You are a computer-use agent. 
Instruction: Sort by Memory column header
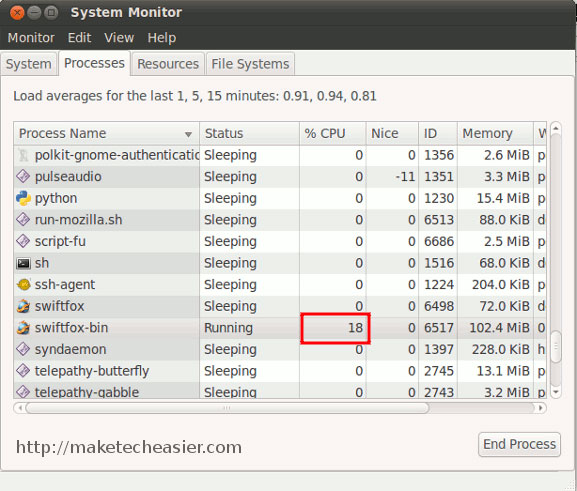pos(495,133)
